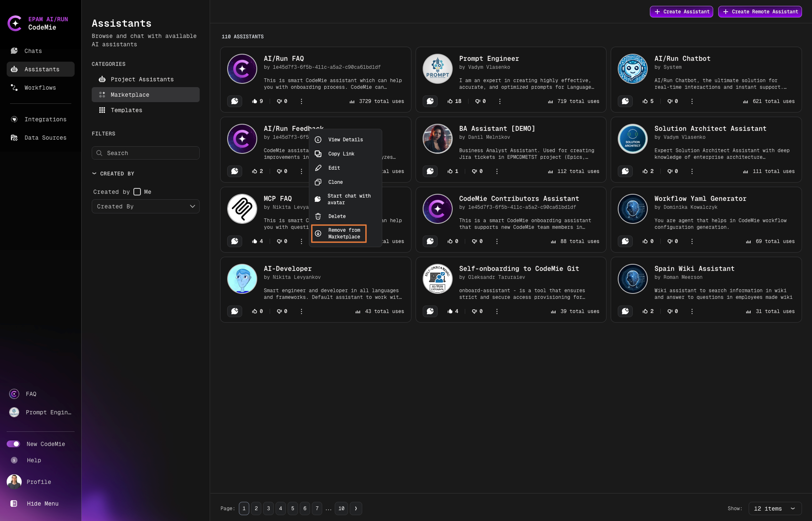
Task: Choose Clone from context menu
Action: (335, 182)
